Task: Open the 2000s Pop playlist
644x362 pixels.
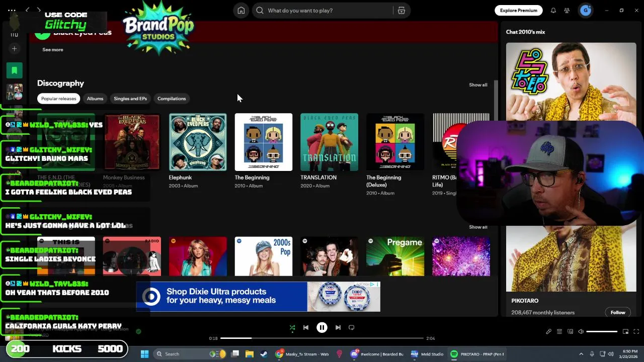Action: click(x=264, y=256)
